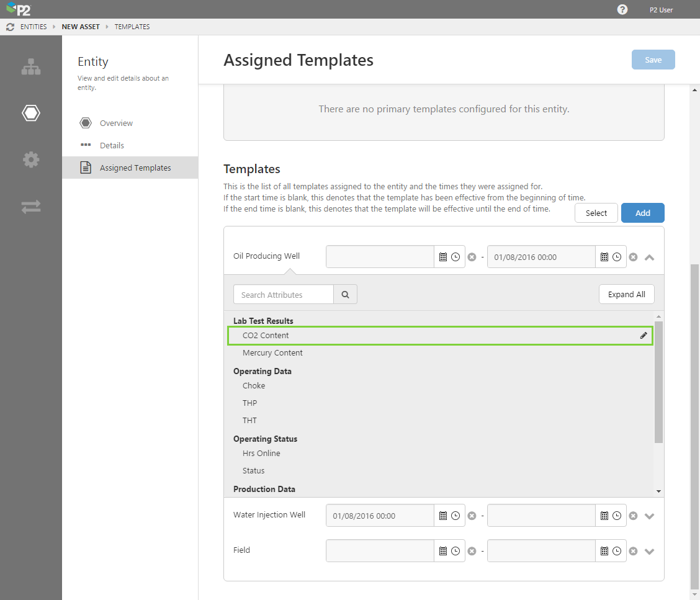Viewport: 700px width, 600px height.
Task: Click the transfer arrows sidebar icon
Action: (31, 207)
